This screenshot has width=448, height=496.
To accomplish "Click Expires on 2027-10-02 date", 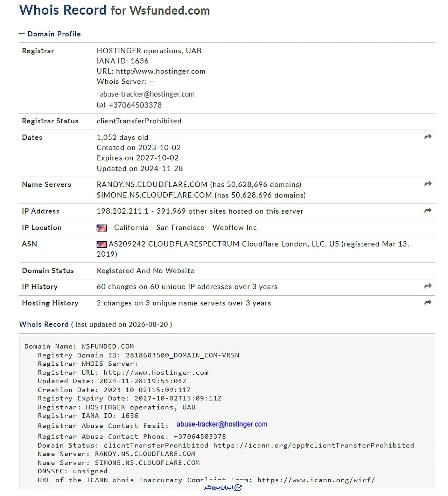I will point(138,158).
